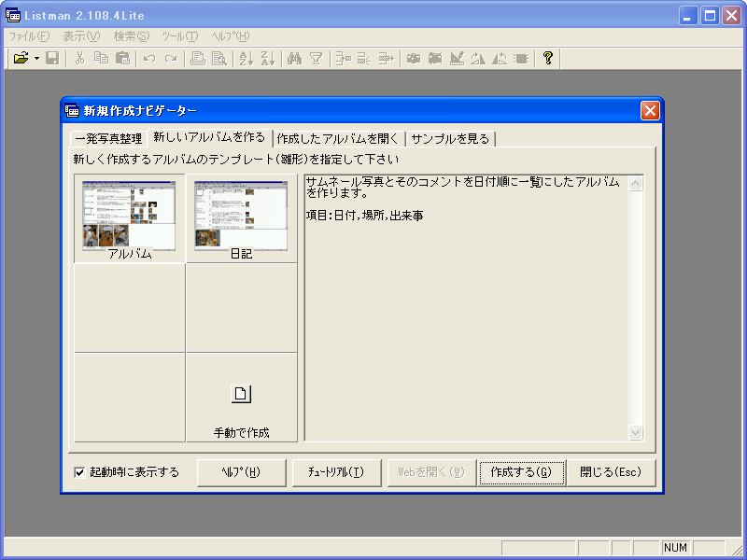
Task: Click the ヘルプ(H) button in dialog
Action: click(242, 472)
